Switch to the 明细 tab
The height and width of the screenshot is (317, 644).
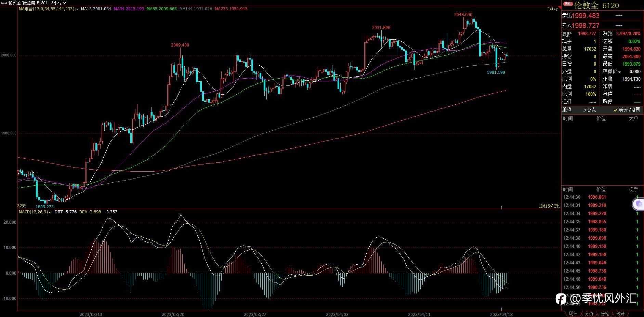point(573,314)
